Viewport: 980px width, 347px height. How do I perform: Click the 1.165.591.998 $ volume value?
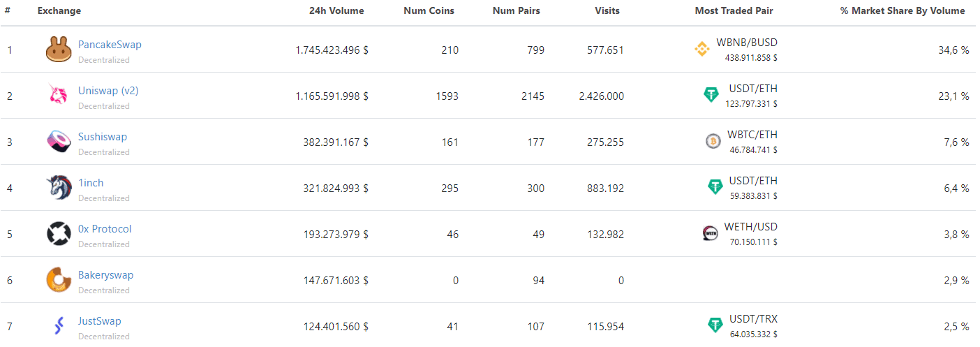pyautogui.click(x=332, y=96)
